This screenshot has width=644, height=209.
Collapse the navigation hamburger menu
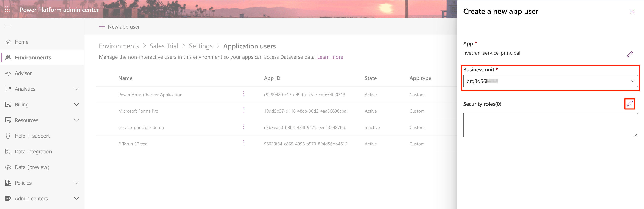[x=8, y=26]
